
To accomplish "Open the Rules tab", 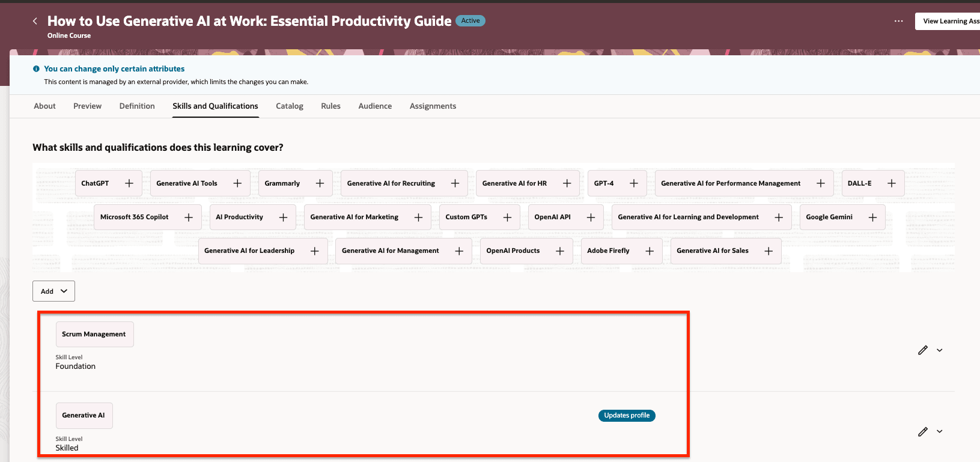I will (x=330, y=106).
